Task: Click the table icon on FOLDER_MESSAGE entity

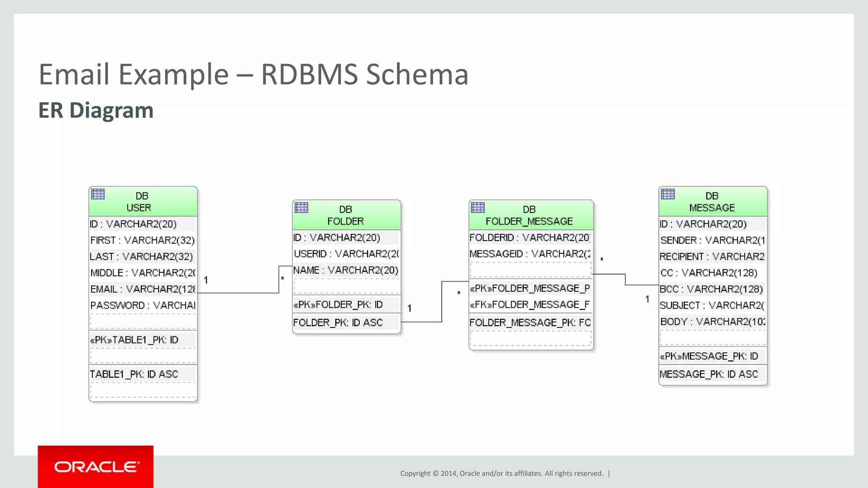Action: pos(478,208)
